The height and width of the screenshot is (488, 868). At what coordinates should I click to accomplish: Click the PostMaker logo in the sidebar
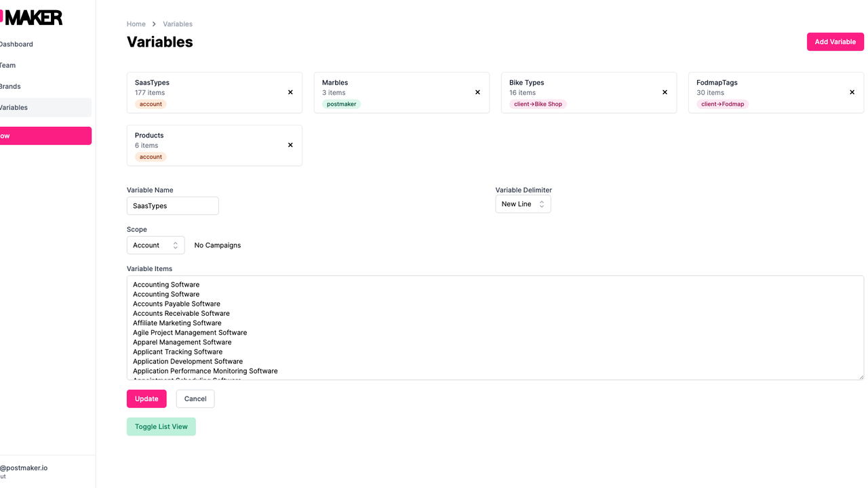click(33, 18)
